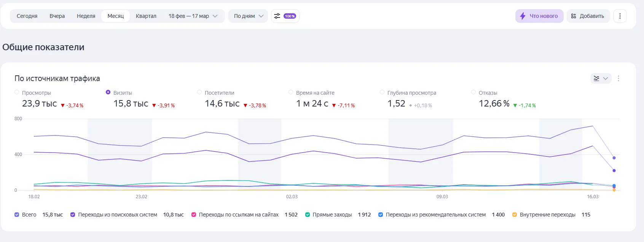Toggle Переходы из поисковых систем series checkbox
This screenshot has height=242, width=644.
[73, 215]
